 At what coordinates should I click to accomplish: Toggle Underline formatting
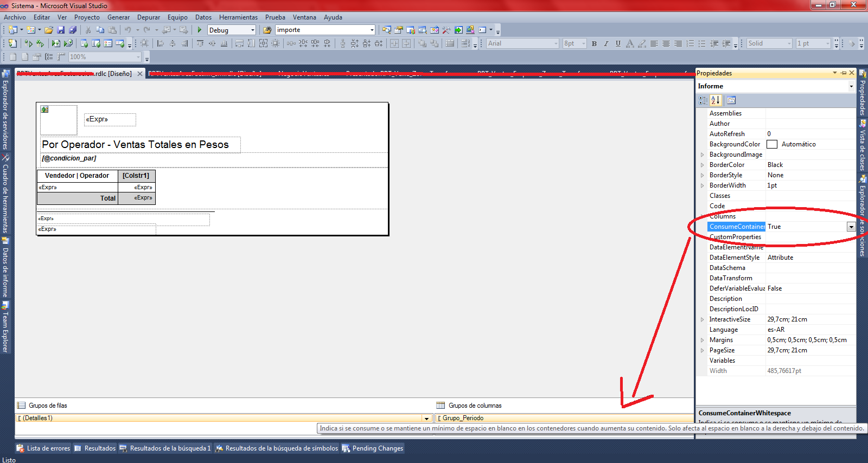(618, 43)
